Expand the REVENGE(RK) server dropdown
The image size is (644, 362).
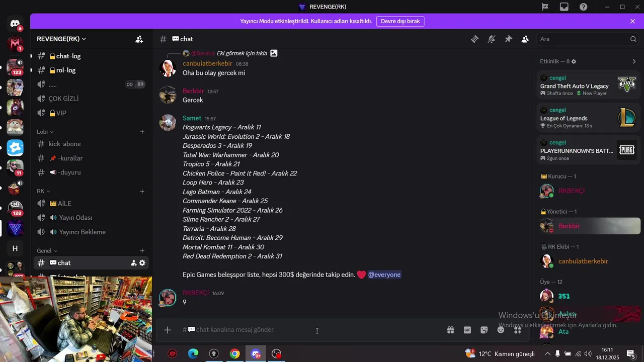coord(61,39)
